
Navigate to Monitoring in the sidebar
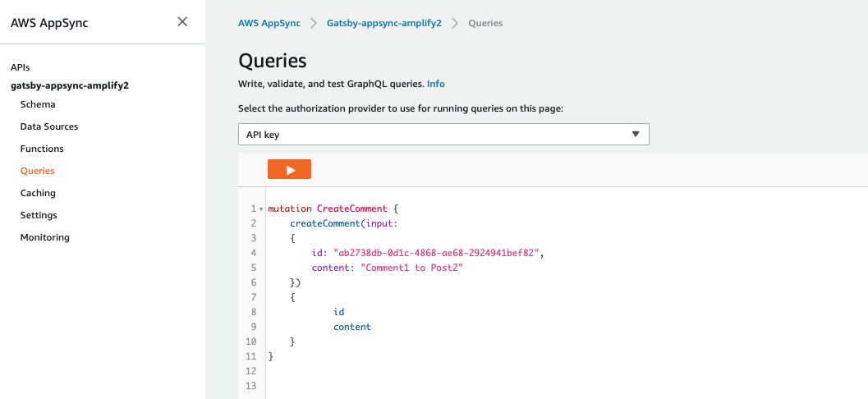45,237
